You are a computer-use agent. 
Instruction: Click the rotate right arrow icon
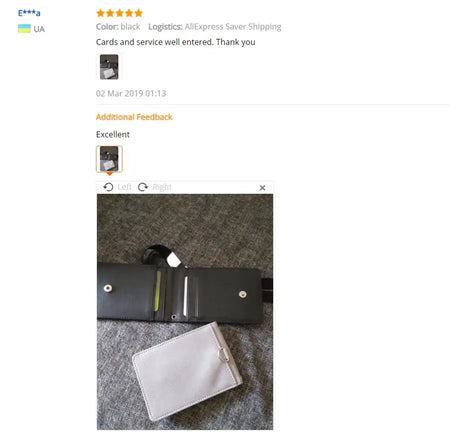click(x=143, y=187)
